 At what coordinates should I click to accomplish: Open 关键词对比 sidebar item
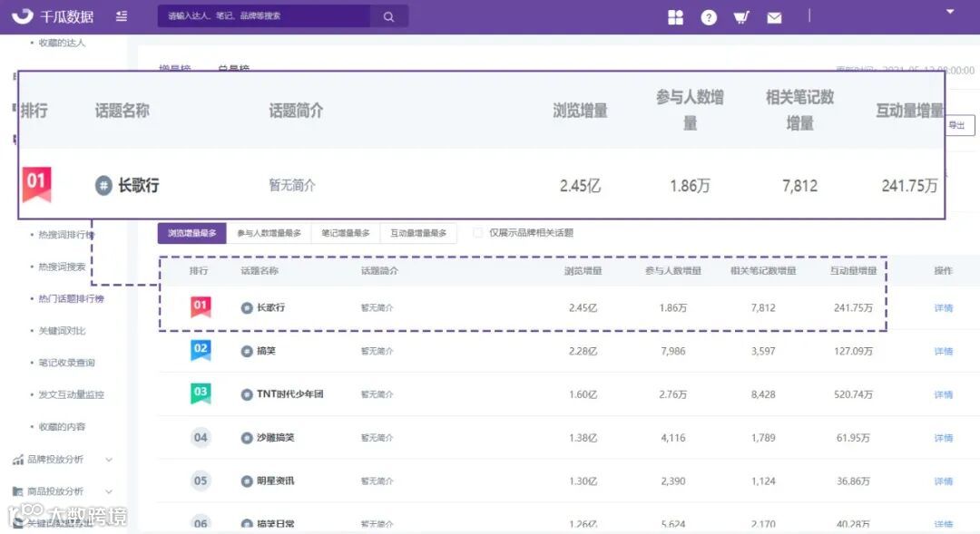tap(62, 330)
